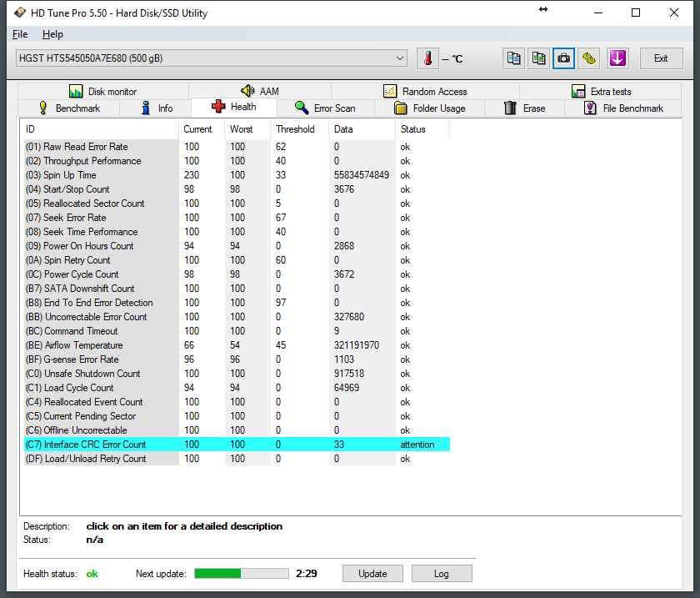The image size is (700, 598).
Task: Go to the Random Access tab
Action: (425, 92)
